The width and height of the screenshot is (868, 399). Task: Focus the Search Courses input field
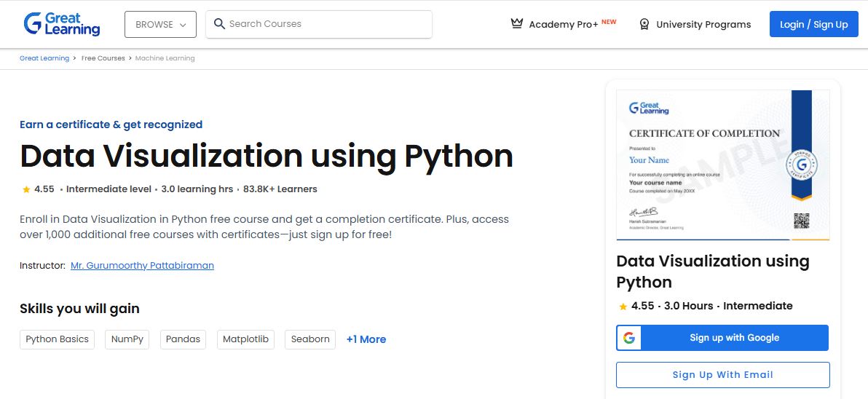(x=319, y=24)
